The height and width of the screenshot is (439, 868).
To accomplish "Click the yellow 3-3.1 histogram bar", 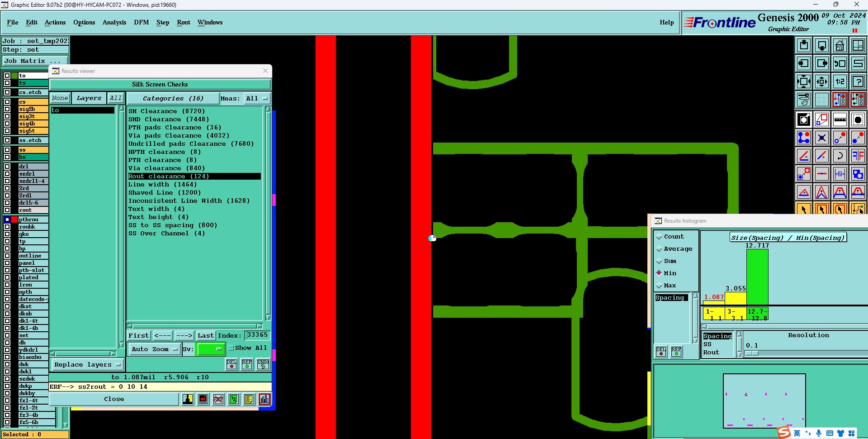I will pos(736,299).
